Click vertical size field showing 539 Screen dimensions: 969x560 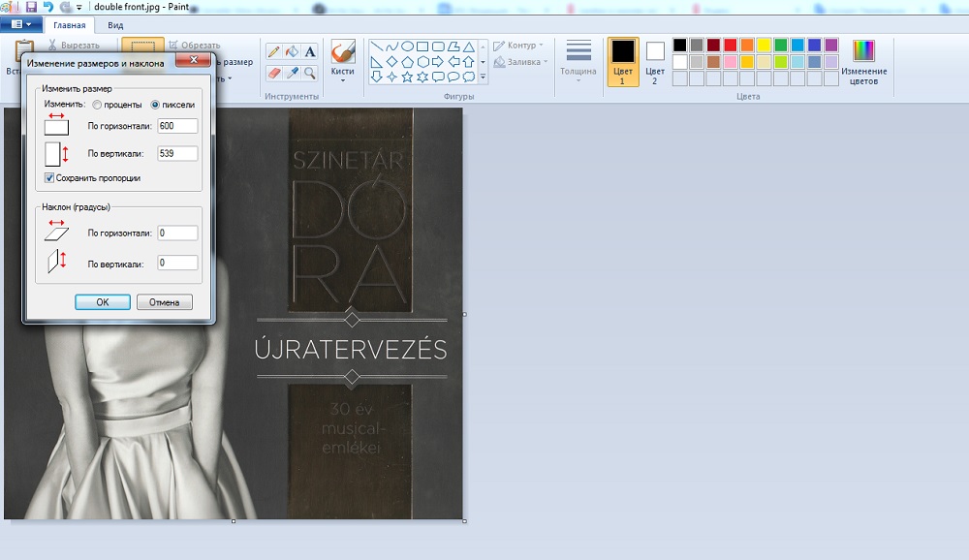(177, 153)
